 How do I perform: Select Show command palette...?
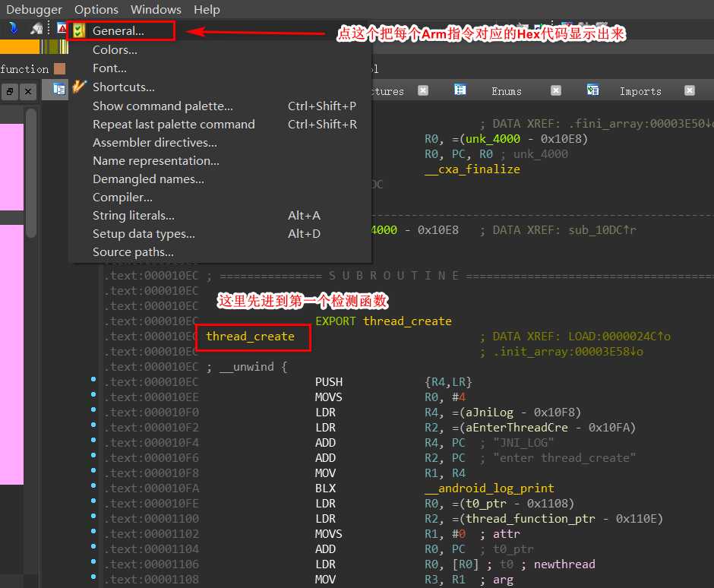tap(220, 106)
